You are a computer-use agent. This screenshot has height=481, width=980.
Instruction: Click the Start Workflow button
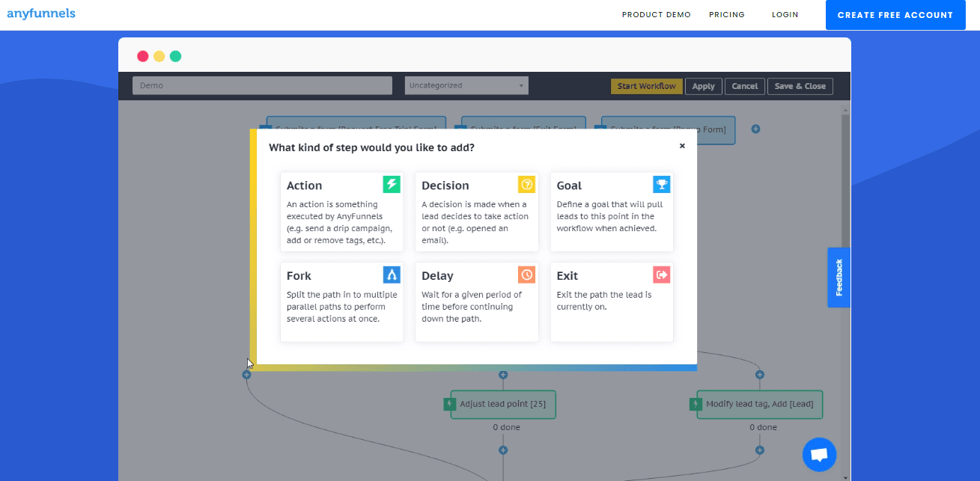coord(646,86)
